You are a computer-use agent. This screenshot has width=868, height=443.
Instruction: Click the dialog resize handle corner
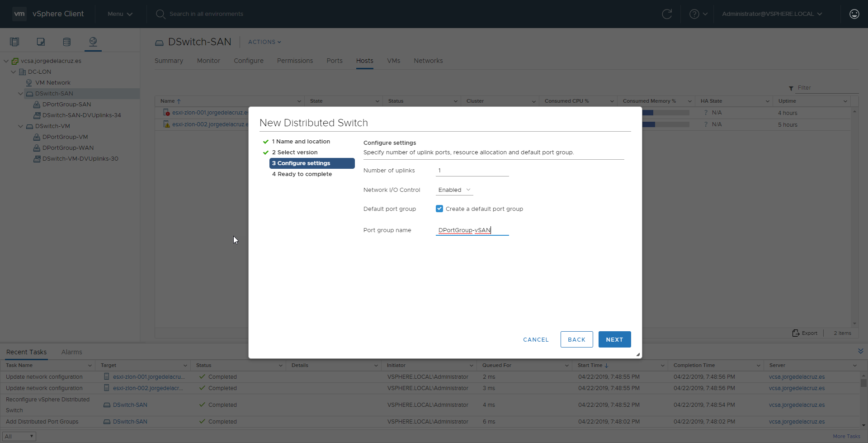tap(638, 355)
